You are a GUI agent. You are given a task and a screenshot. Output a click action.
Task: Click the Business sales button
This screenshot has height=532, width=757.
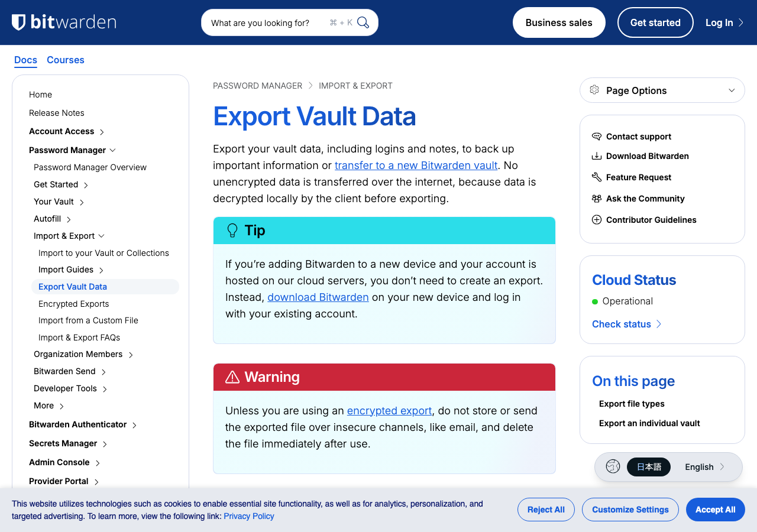pyautogui.click(x=559, y=22)
